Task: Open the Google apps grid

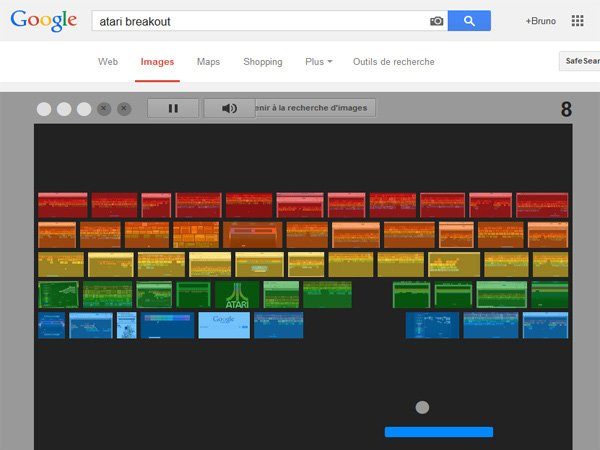Action: (x=577, y=21)
